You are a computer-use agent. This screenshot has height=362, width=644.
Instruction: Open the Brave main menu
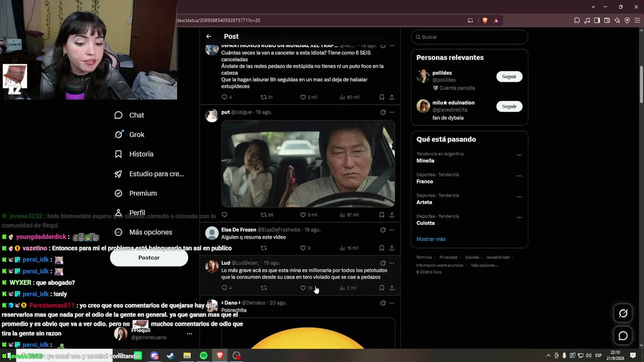637,21
